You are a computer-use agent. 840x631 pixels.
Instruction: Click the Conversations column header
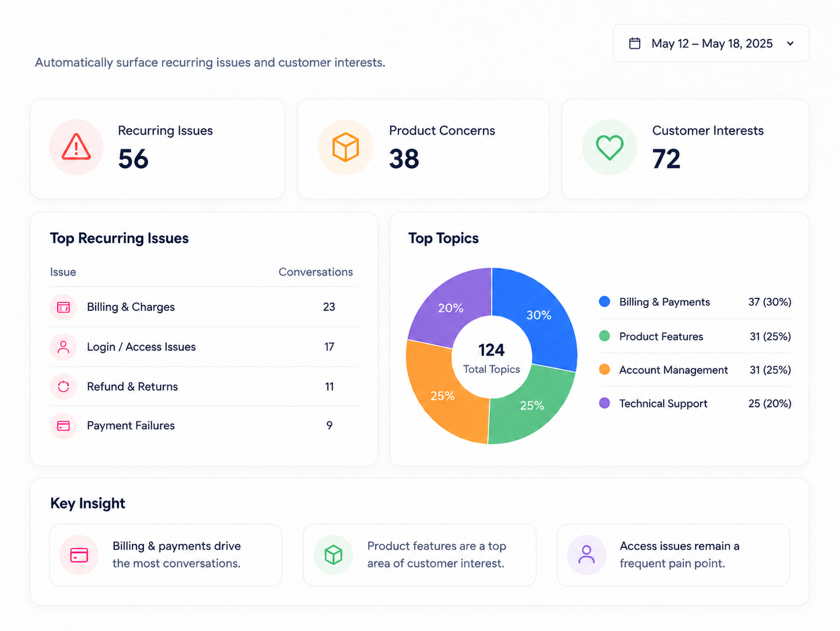click(315, 272)
